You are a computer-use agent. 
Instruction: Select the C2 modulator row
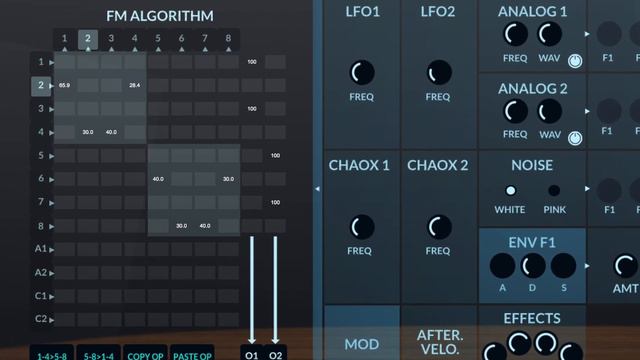(42, 319)
